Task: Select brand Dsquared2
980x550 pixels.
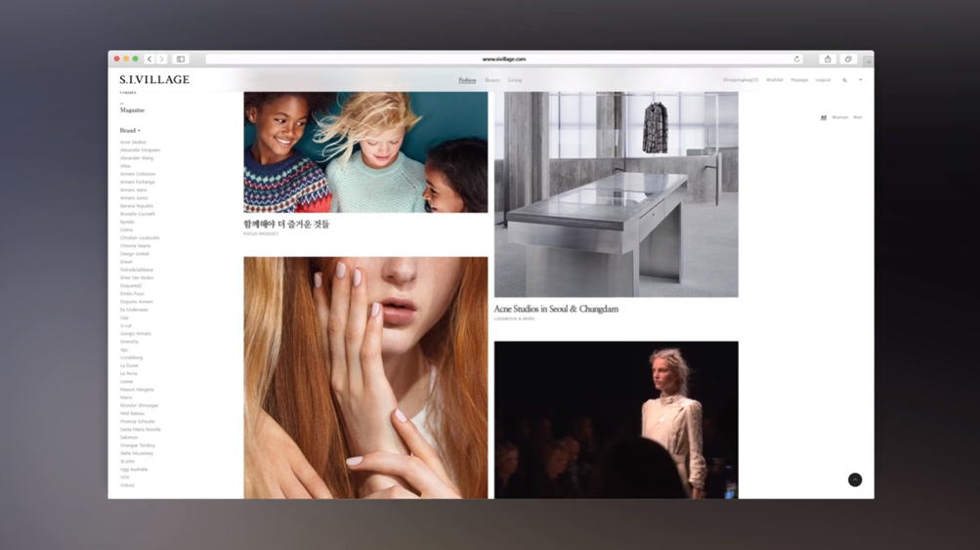Action: tap(131, 285)
